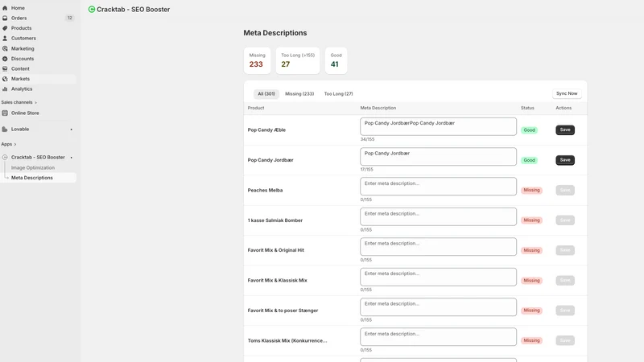Image resolution: width=644 pixels, height=362 pixels.
Task: Click the Analytics bar chart icon
Action: click(5, 88)
